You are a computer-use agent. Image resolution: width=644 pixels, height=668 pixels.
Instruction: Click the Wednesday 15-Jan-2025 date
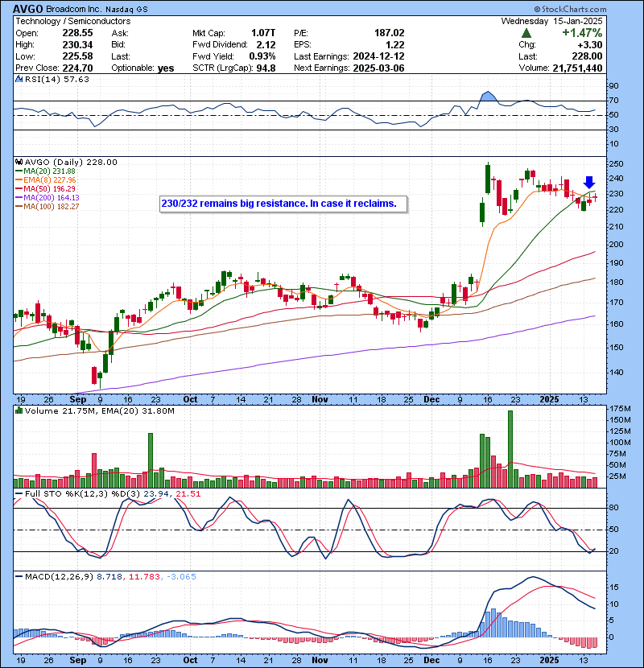(x=551, y=21)
